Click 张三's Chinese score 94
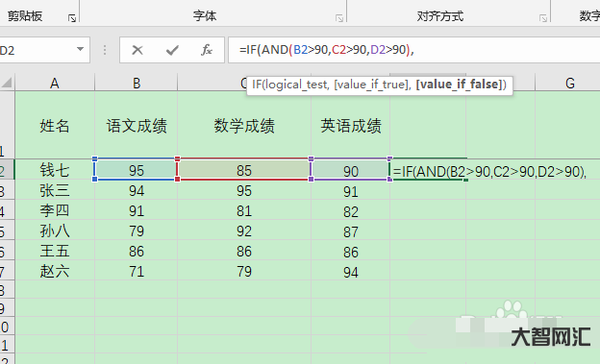The height and width of the screenshot is (364, 600). tap(137, 190)
